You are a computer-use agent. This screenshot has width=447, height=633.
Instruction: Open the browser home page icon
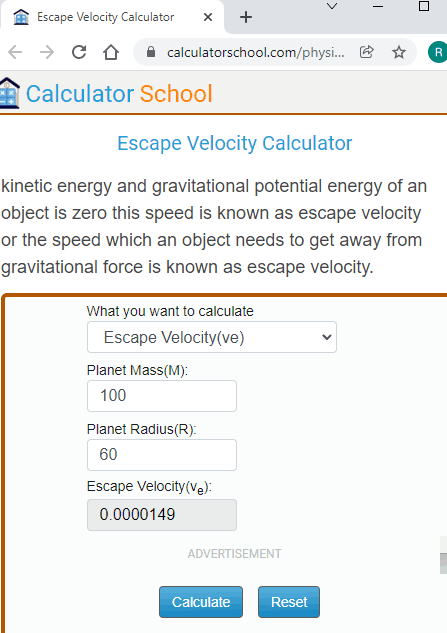coord(111,52)
